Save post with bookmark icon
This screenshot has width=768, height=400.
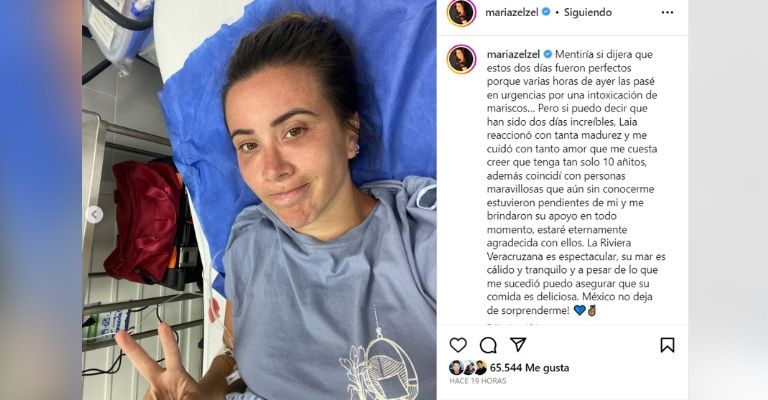pyautogui.click(x=667, y=345)
